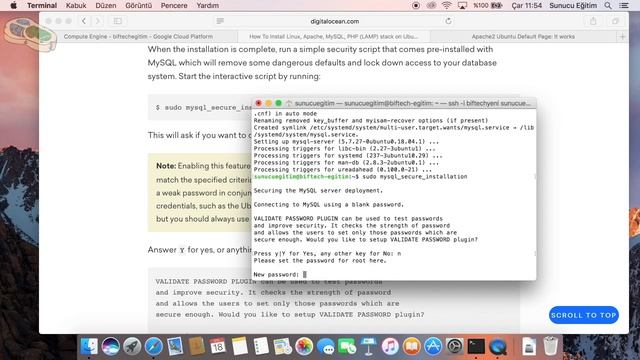Open the AirPlay display menu
The width and height of the screenshot is (640, 360).
(462, 5)
